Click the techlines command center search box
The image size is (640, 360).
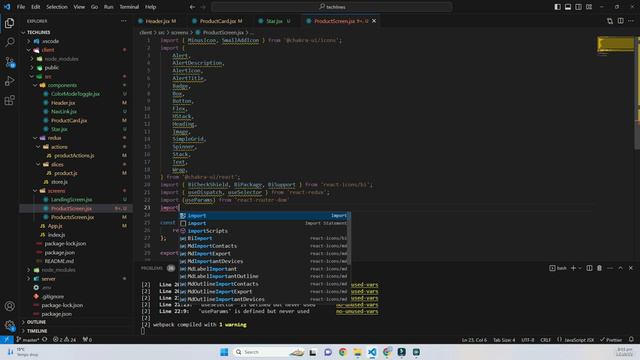click(332, 7)
